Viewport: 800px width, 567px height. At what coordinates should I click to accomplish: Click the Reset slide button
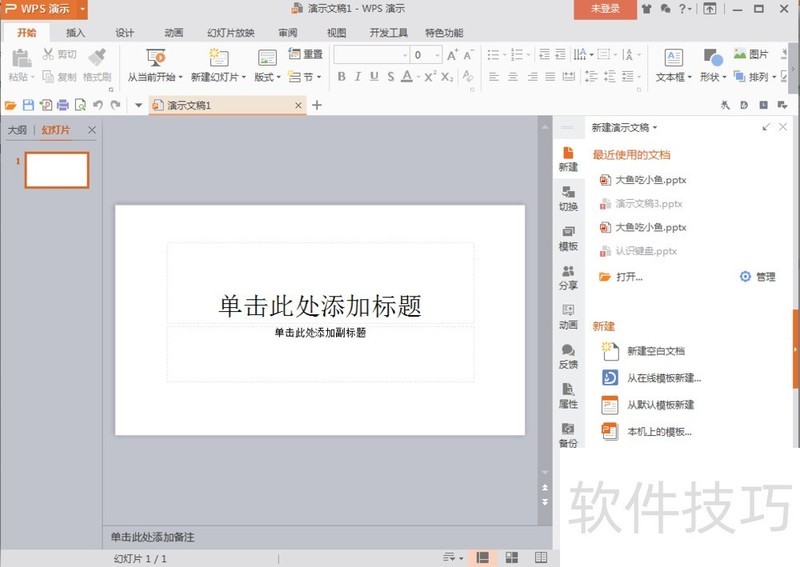pyautogui.click(x=306, y=54)
